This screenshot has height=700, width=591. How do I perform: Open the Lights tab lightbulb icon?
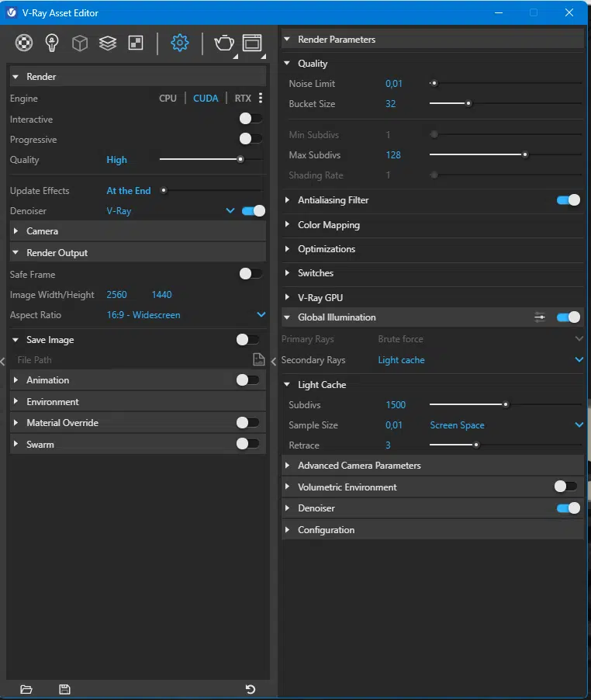[x=52, y=43]
